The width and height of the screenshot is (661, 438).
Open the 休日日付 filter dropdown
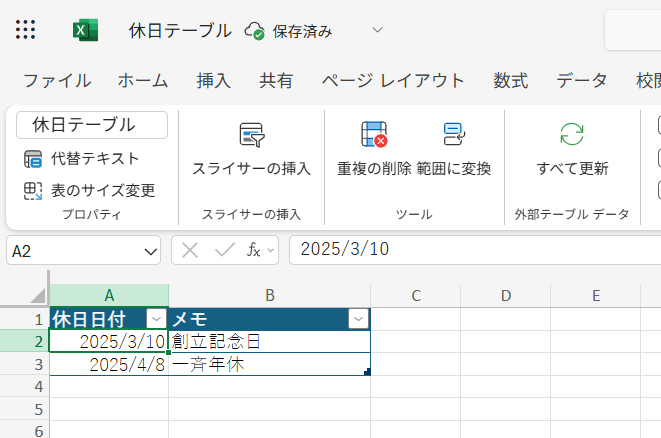(x=156, y=319)
